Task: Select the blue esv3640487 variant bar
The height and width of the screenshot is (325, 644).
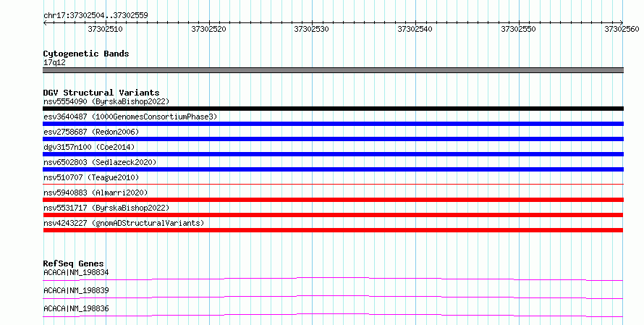Action: click(333, 124)
